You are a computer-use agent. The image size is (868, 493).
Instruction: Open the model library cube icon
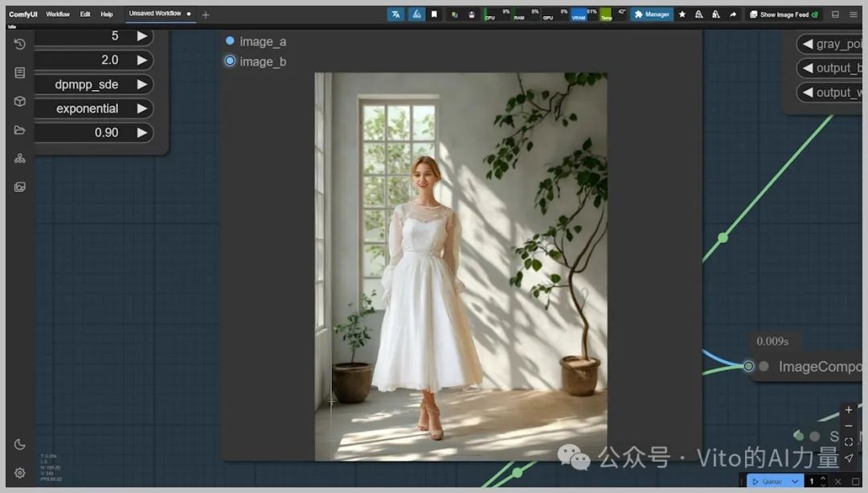click(20, 101)
